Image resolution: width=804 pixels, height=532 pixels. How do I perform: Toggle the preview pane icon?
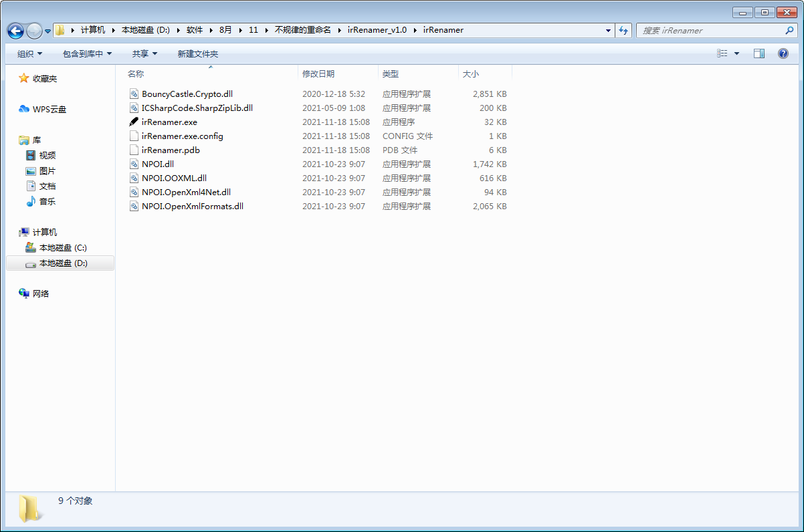coord(759,53)
